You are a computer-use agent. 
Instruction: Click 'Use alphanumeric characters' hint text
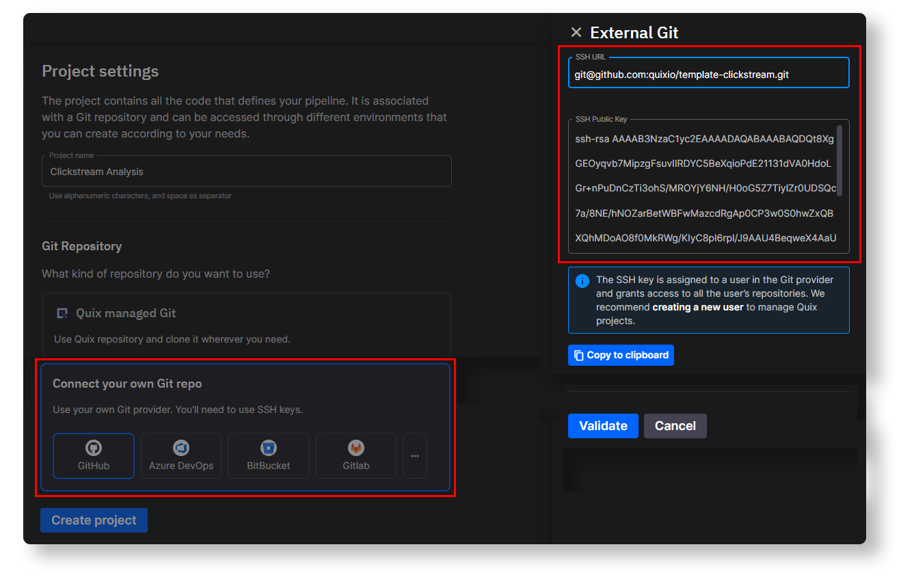tap(140, 196)
